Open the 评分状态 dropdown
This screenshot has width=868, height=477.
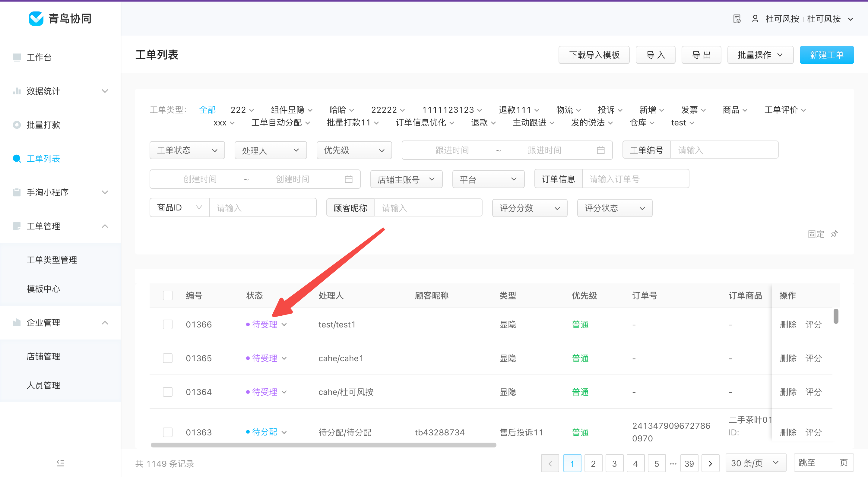point(615,208)
